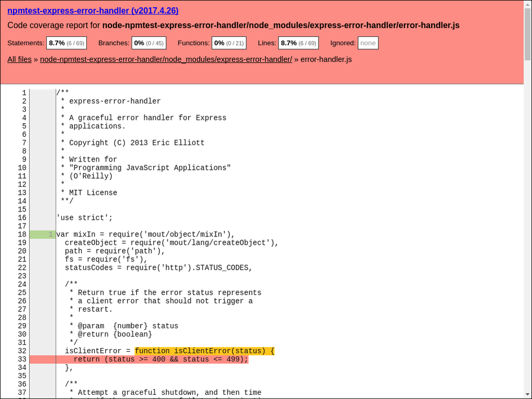The image size is (532, 399).
Task: Click the Ignored 'none' box
Action: pyautogui.click(x=368, y=43)
